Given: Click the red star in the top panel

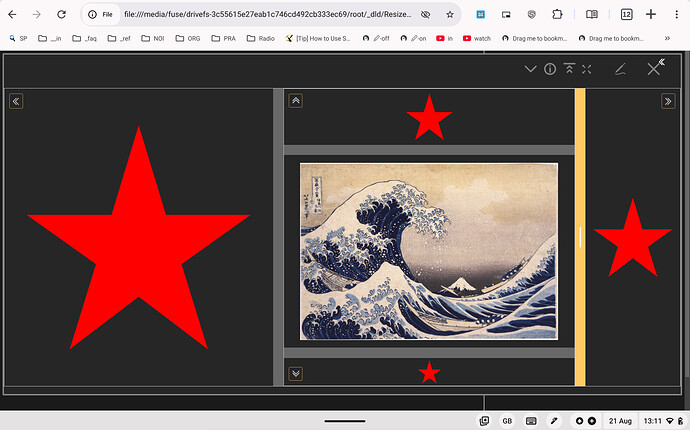Looking at the screenshot, I should pyautogui.click(x=429, y=117).
